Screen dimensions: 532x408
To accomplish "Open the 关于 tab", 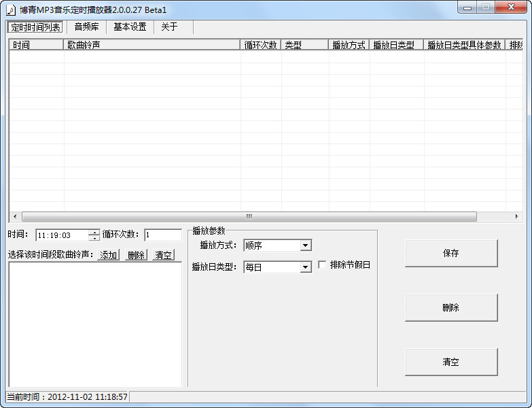I will tap(169, 27).
